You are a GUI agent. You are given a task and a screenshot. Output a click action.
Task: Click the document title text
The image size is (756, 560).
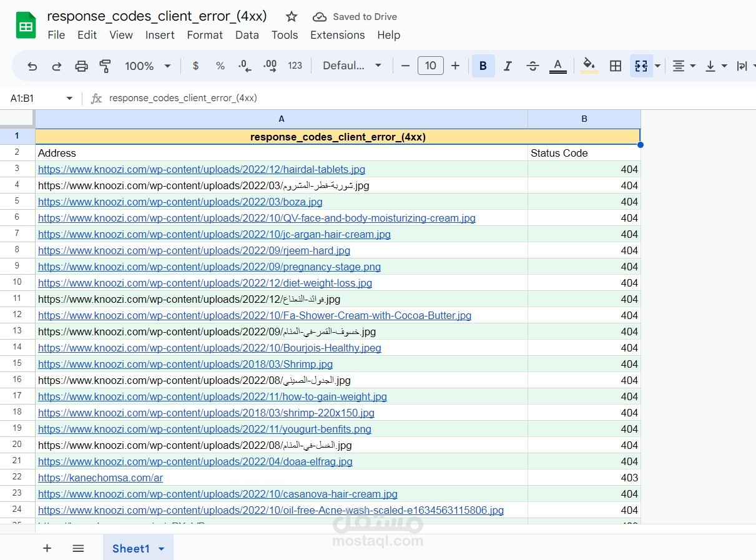(157, 16)
